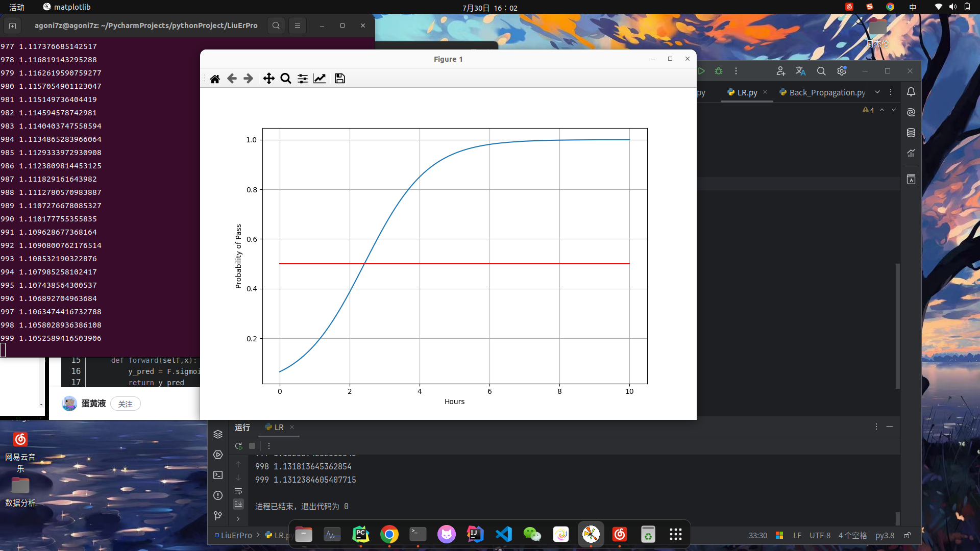Toggle scroll to end in run console
Screen dimensions: 980x551
[238, 504]
